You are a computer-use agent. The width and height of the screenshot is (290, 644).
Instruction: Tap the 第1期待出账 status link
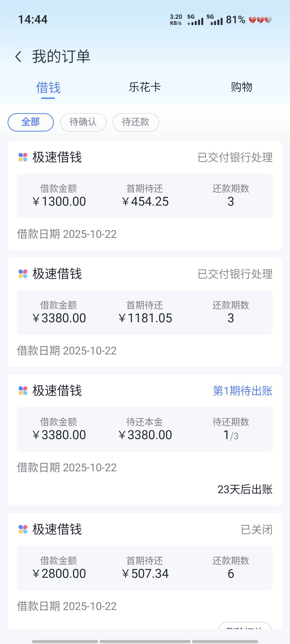[x=242, y=391]
